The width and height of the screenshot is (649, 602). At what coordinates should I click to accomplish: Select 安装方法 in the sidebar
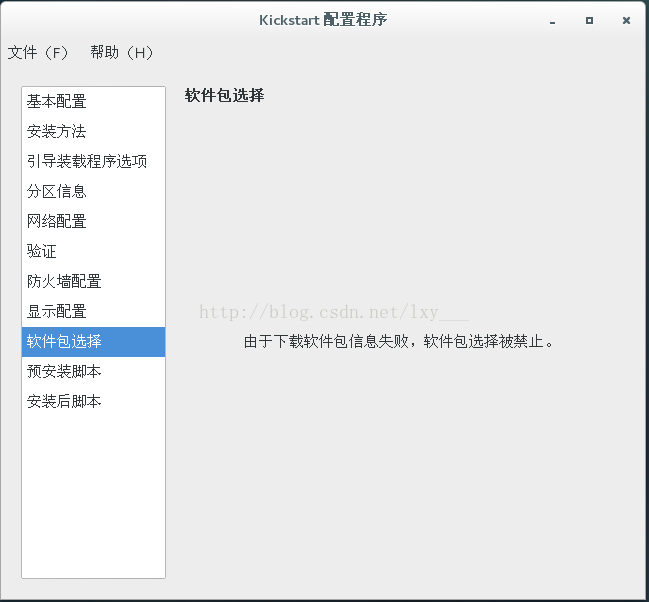94,132
